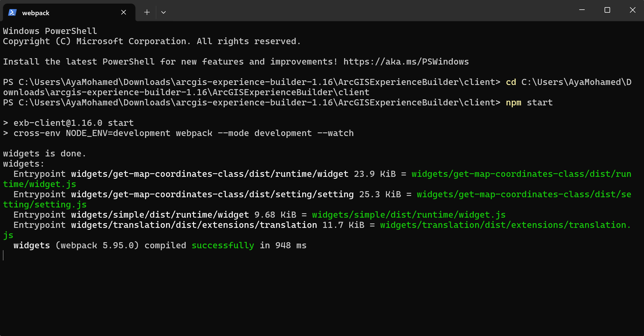Screen dimensions: 644x336
Task: Minimize the terminal window
Action: coord(582,10)
